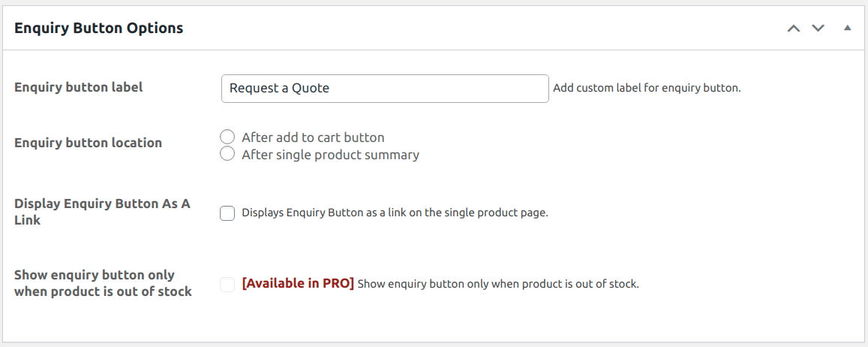This screenshot has width=868, height=347.
Task: Click the Displays Enquiry Button as a link description
Action: tap(395, 213)
